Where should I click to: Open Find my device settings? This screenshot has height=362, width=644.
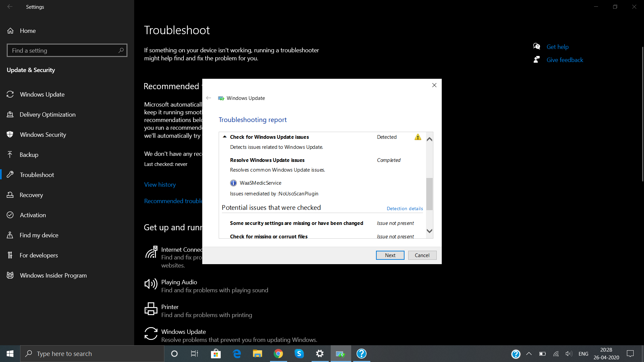(39, 235)
